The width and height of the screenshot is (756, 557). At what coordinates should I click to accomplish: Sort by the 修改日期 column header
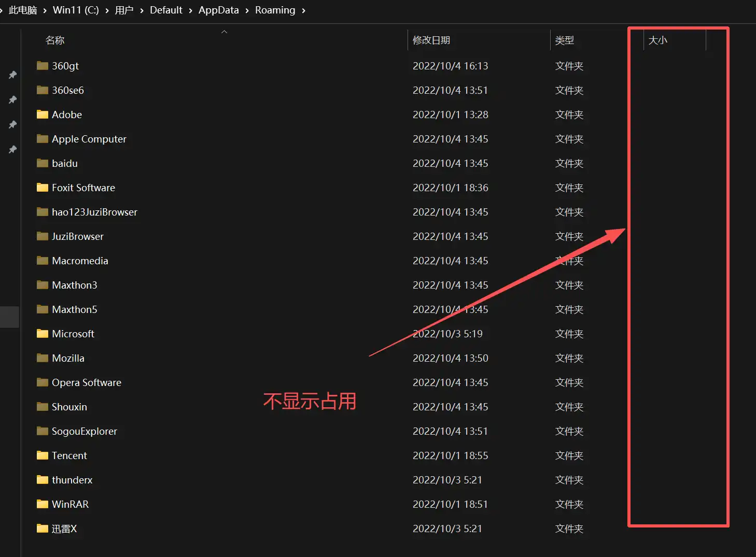pyautogui.click(x=431, y=40)
